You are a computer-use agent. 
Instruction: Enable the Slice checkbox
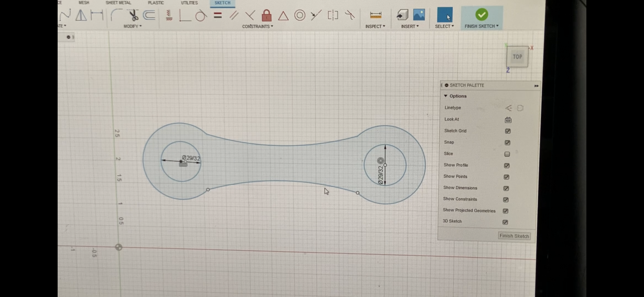click(507, 154)
